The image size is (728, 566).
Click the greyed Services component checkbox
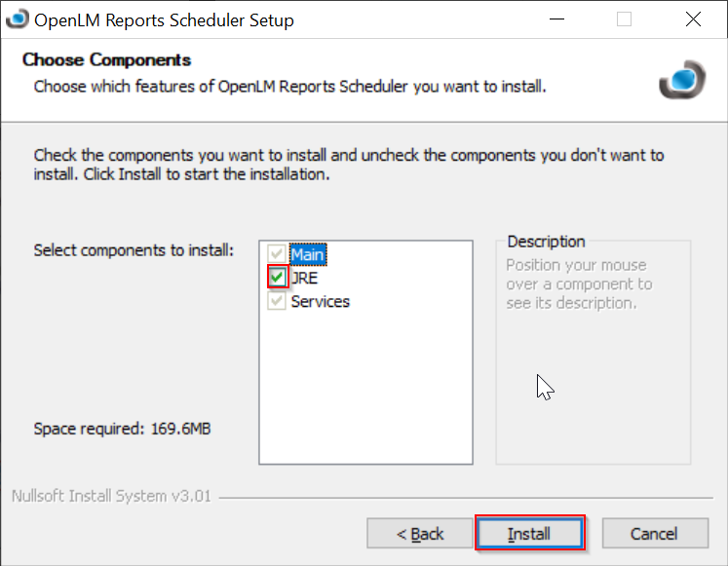pyautogui.click(x=278, y=301)
